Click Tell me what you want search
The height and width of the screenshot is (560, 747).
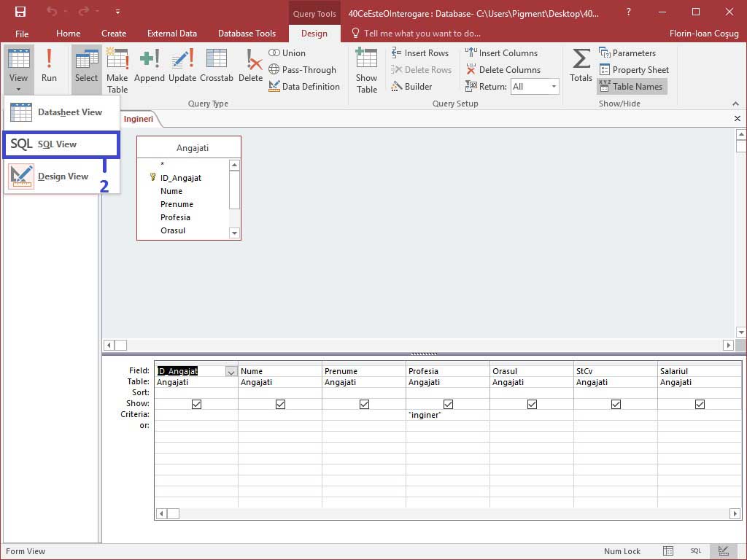tap(417, 34)
